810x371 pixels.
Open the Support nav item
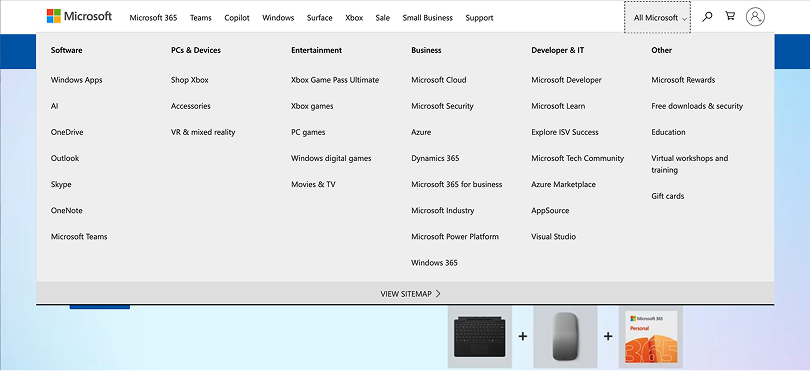479,18
